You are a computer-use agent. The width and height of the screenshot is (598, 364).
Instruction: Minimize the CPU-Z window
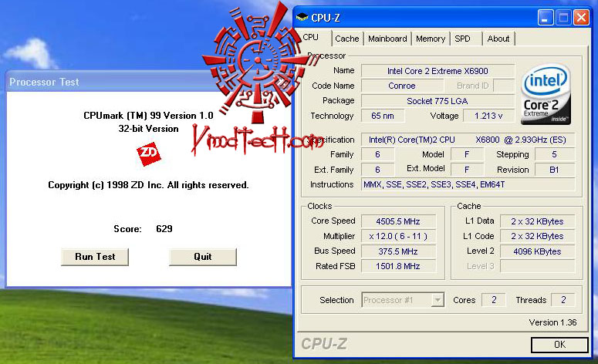pyautogui.click(x=546, y=18)
